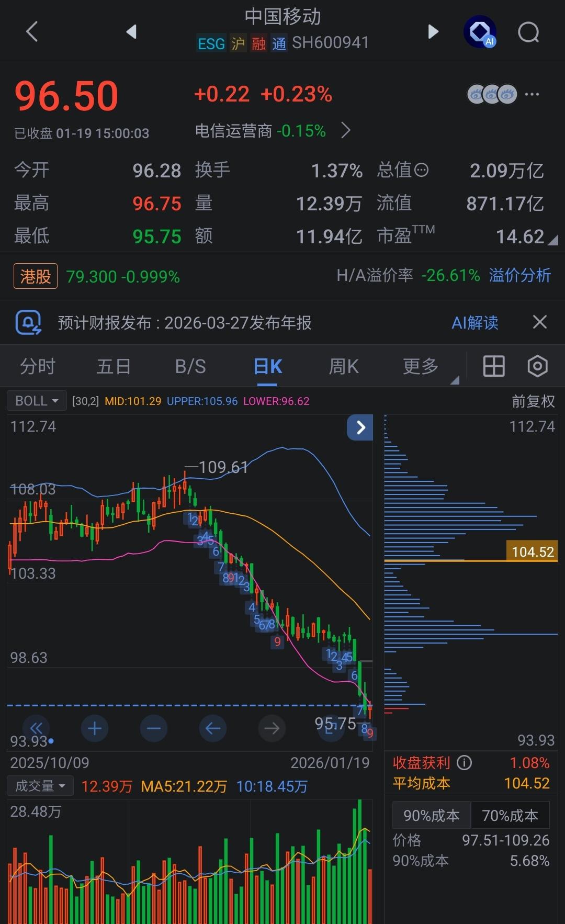Screen dimensions: 565x924
Task: Select the 日K tab
Action: tap(267, 366)
